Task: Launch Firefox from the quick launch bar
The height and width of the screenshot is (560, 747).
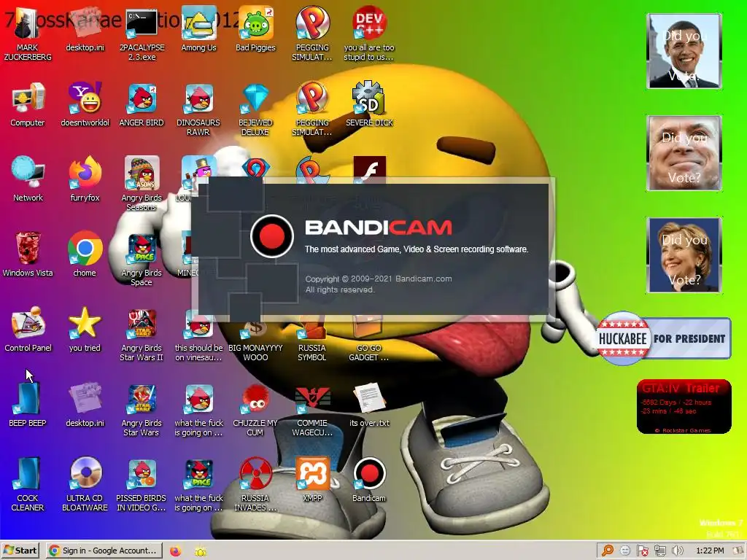Action: [175, 551]
